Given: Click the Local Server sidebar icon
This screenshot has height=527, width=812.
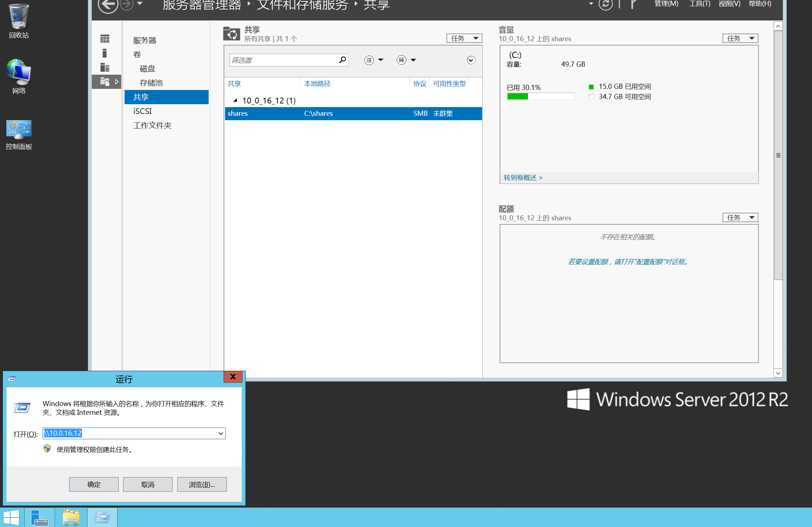Looking at the screenshot, I should 105,53.
